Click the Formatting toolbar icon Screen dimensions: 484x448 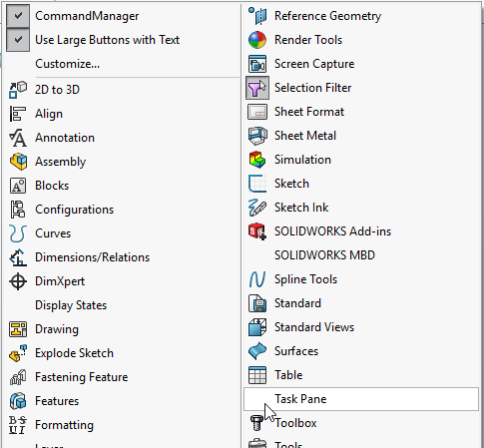(18, 425)
